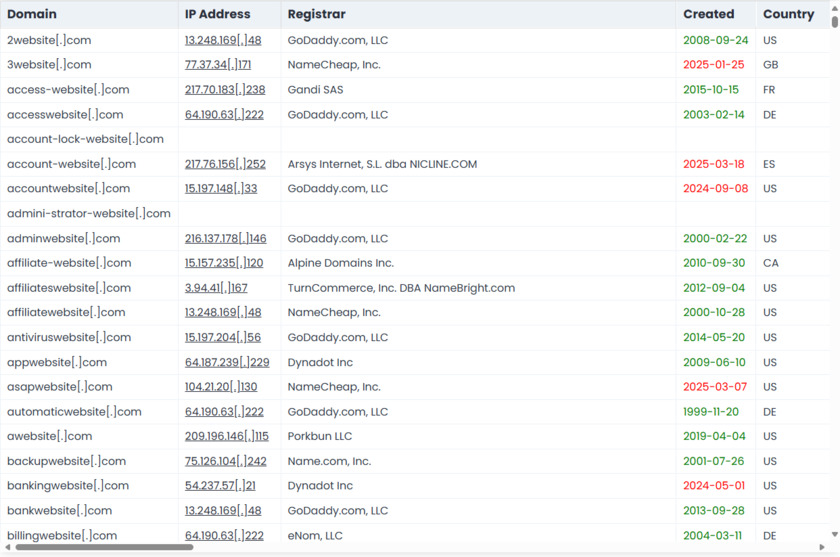The width and height of the screenshot is (840, 557).
Task: Select domain adminwebsite[.]com
Action: (x=63, y=238)
